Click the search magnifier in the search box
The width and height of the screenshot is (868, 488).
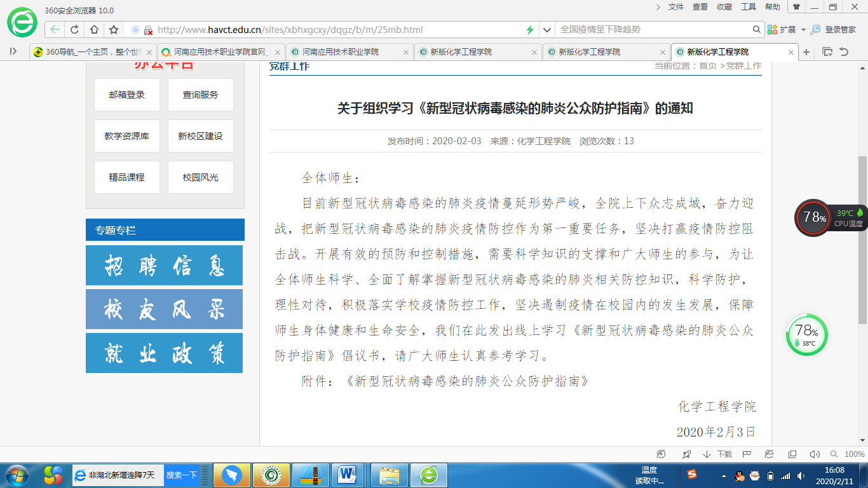[757, 30]
